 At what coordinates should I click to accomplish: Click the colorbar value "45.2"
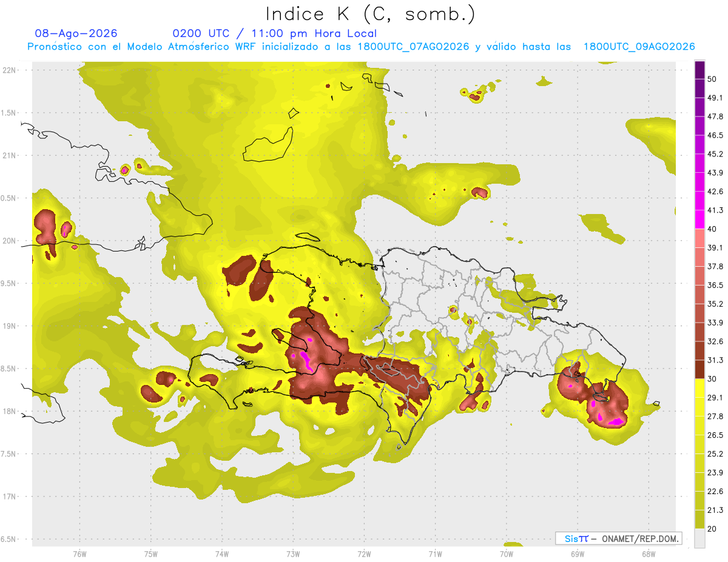click(x=715, y=154)
